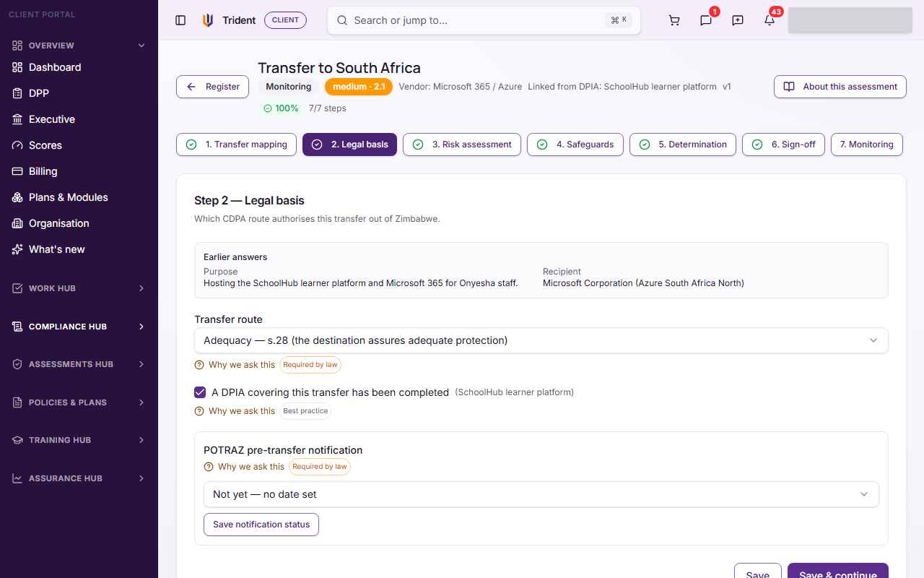Switch to step 4. Safeguards
Screen dimensions: 924x578
[575, 144]
